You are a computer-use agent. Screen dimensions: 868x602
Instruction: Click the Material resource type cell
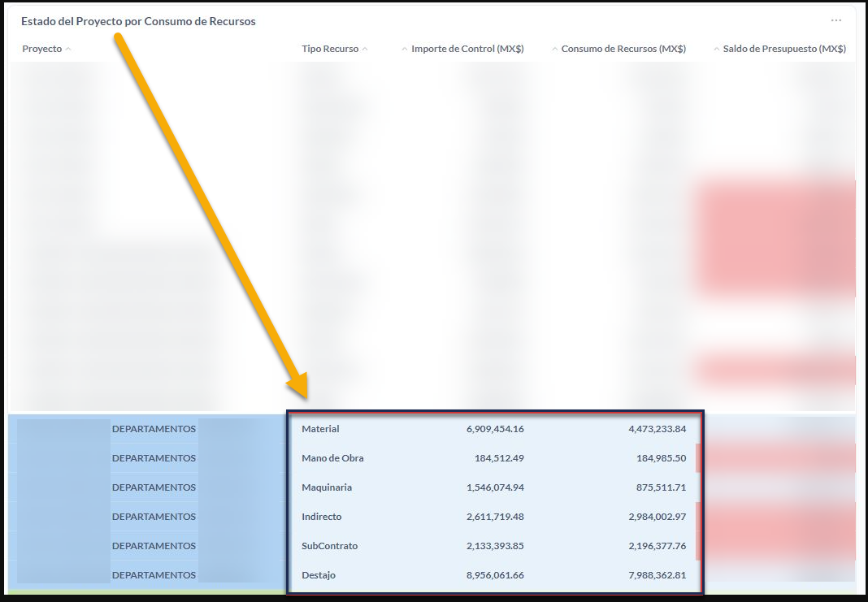coord(320,429)
